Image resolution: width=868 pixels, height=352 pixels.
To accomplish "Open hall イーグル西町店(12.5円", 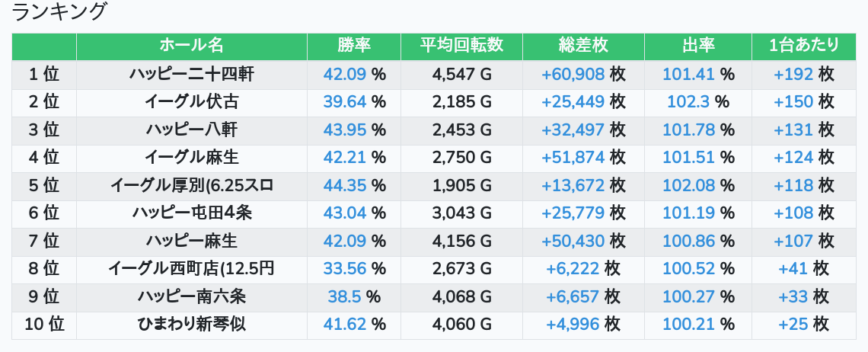I will [x=191, y=268].
